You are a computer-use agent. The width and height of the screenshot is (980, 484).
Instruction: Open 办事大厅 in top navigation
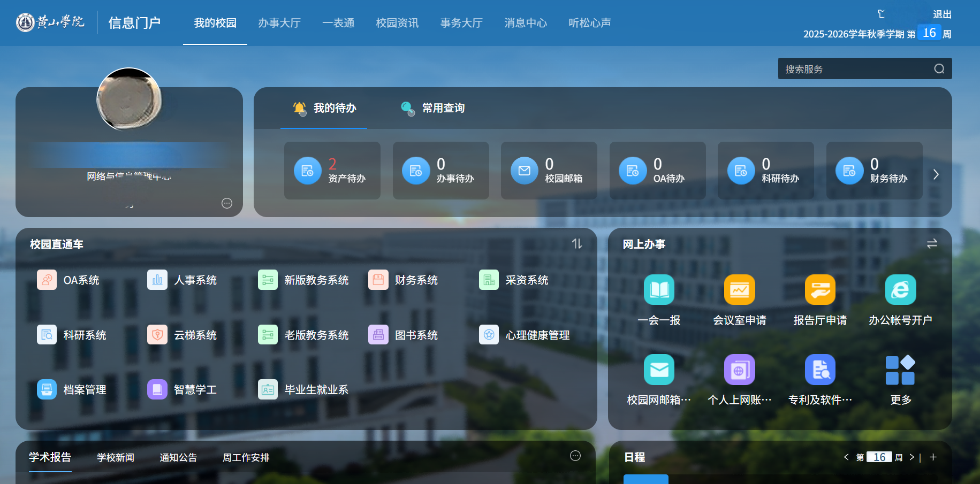point(279,23)
